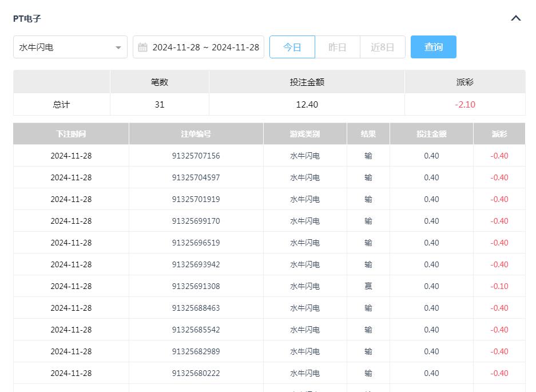
Task: Switch to the 昨日 filter
Action: coord(338,47)
